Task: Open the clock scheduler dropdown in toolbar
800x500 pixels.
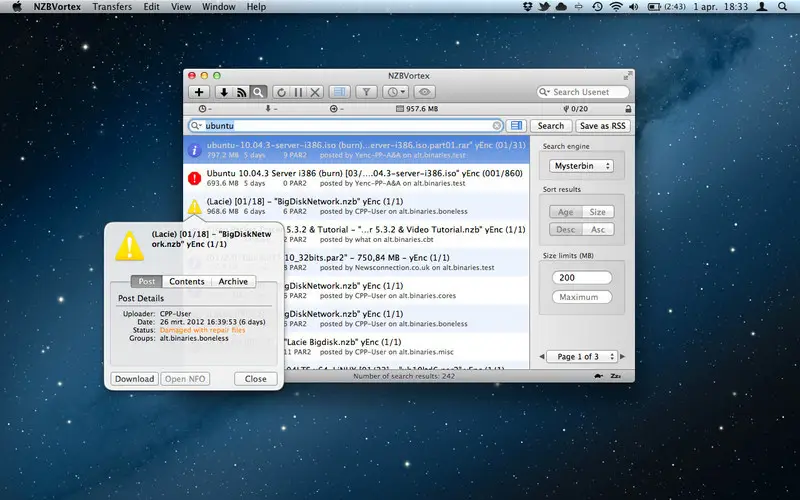Action: pyautogui.click(x=396, y=92)
